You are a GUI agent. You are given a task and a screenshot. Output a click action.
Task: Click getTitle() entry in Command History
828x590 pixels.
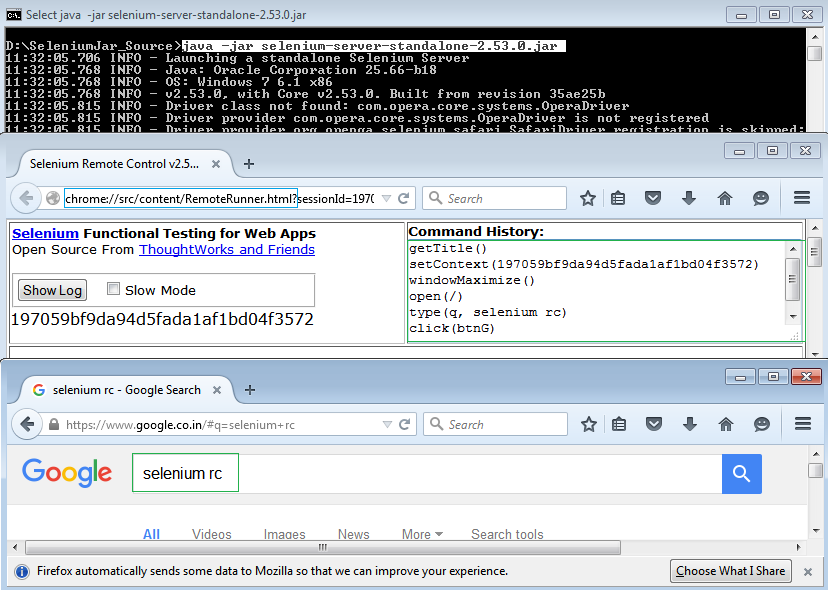[x=448, y=248]
